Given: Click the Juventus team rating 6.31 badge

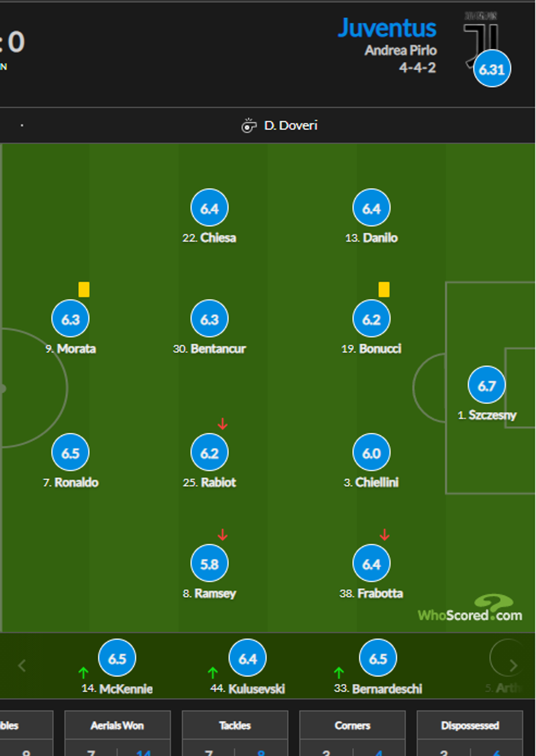Looking at the screenshot, I should point(492,69).
